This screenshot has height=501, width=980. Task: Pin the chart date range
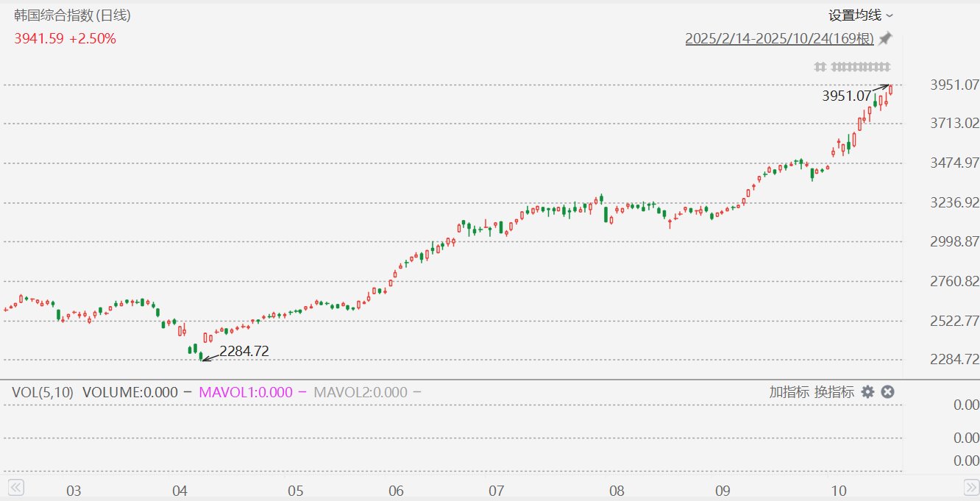(885, 39)
